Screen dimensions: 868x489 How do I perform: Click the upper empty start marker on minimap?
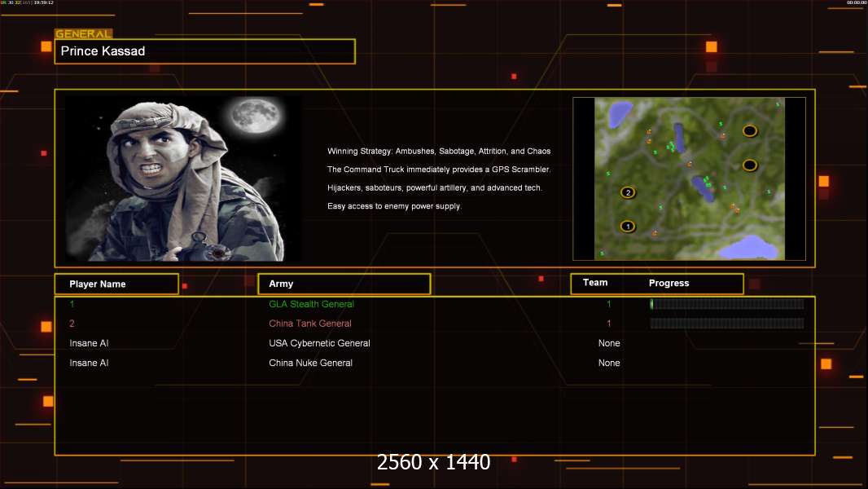pyautogui.click(x=750, y=130)
